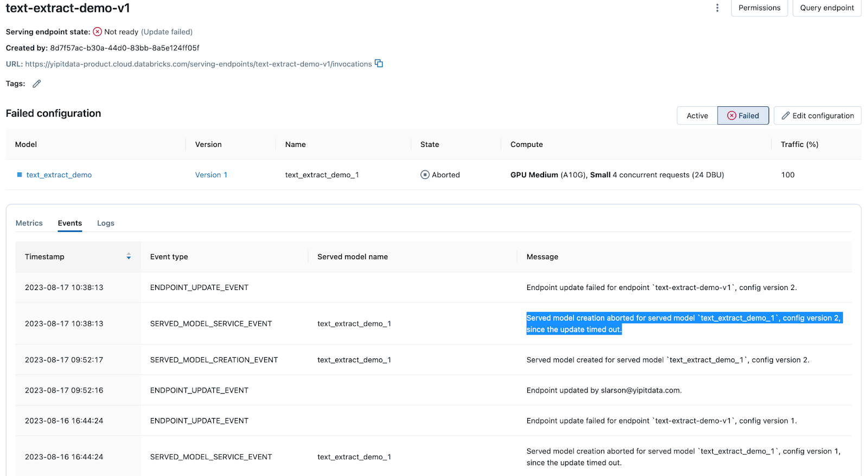868x476 pixels.
Task: Show the Active configuration
Action: click(697, 115)
